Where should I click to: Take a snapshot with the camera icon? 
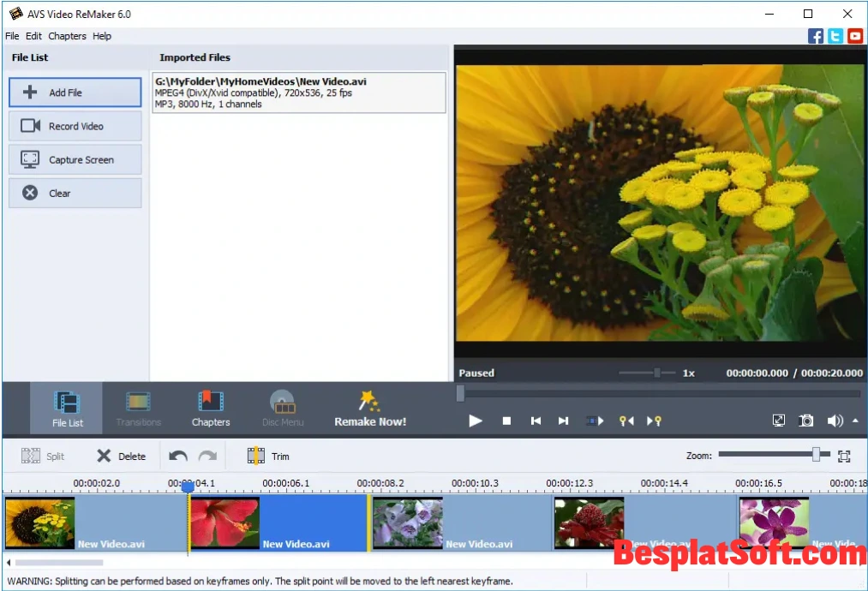(805, 421)
